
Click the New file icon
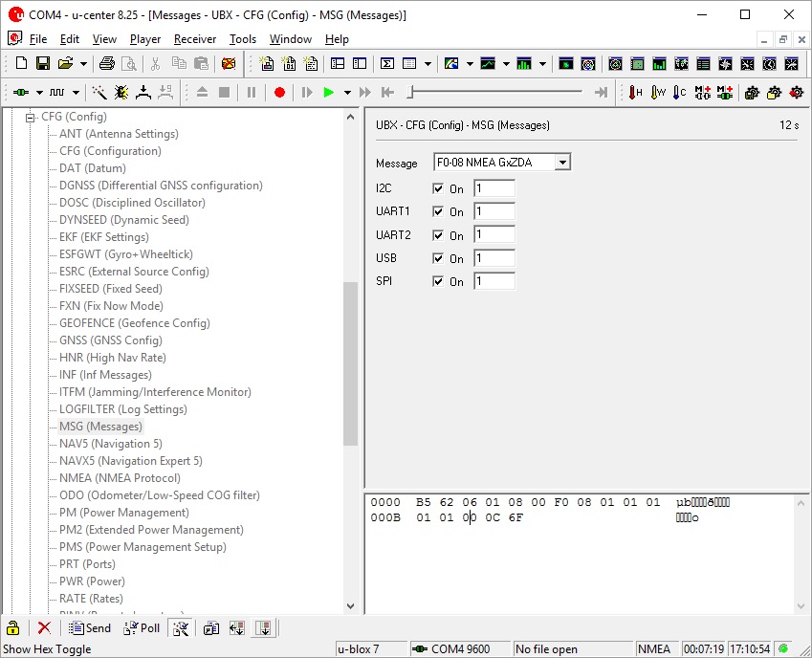pos(21,64)
